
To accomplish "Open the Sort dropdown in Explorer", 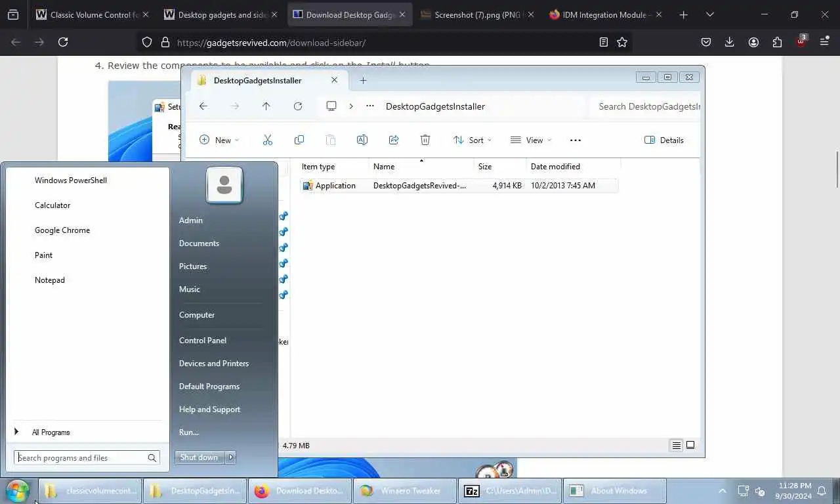I will coord(472,140).
